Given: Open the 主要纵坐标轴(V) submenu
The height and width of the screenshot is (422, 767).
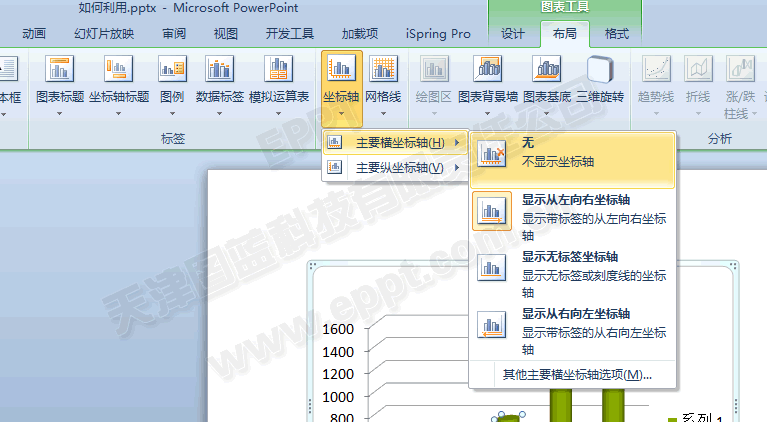Looking at the screenshot, I should [395, 168].
